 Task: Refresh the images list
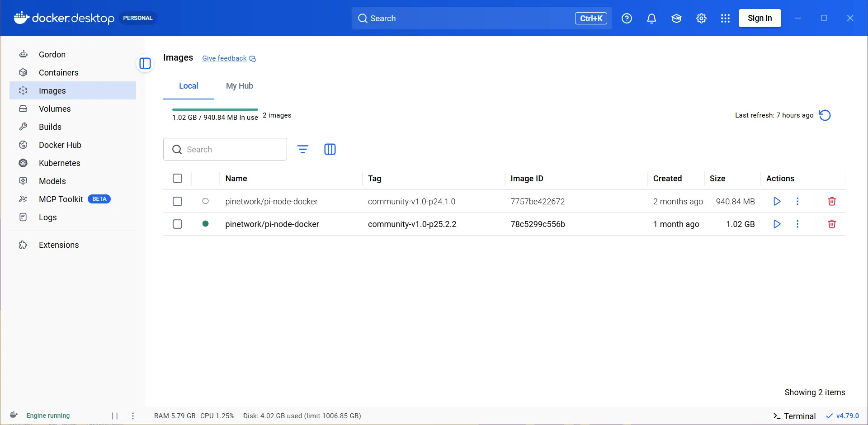click(x=825, y=115)
